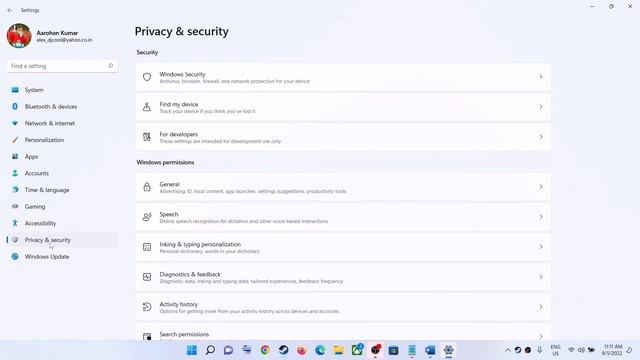Image resolution: width=640 pixels, height=360 pixels.
Task: Select Time & language in sidebar
Action: coord(62,190)
